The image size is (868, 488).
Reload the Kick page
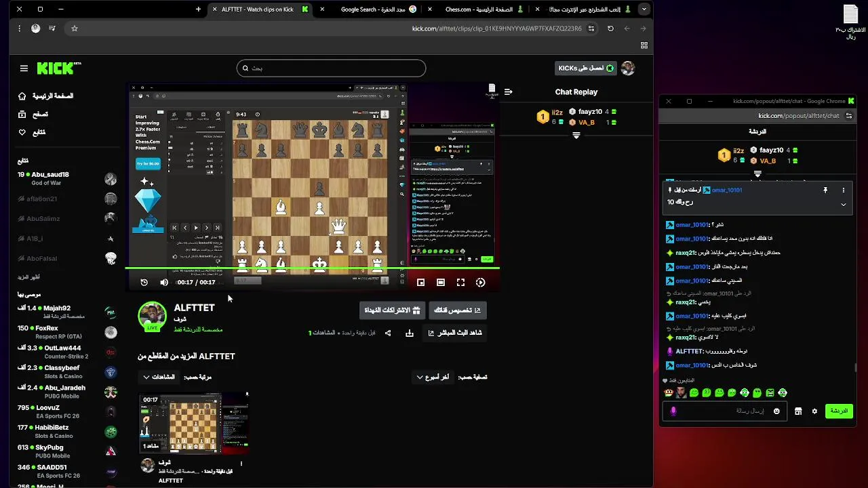(610, 28)
